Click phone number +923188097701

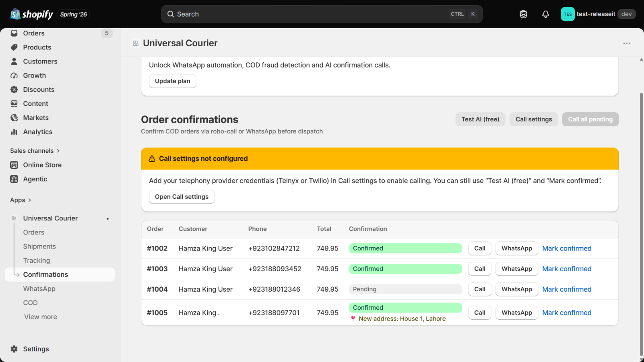pyautogui.click(x=274, y=313)
